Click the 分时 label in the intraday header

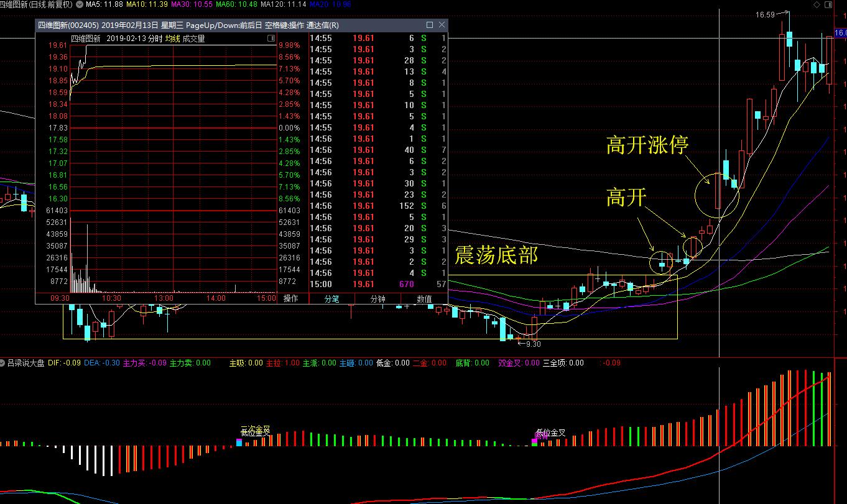(x=155, y=39)
